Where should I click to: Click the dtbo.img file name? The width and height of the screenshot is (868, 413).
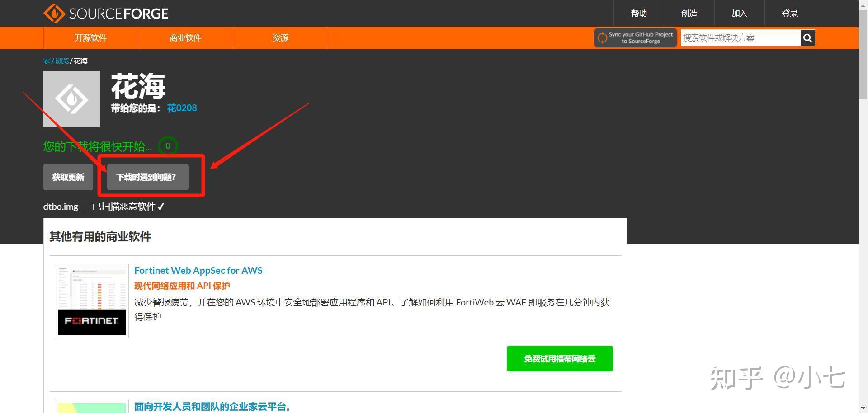coord(61,206)
